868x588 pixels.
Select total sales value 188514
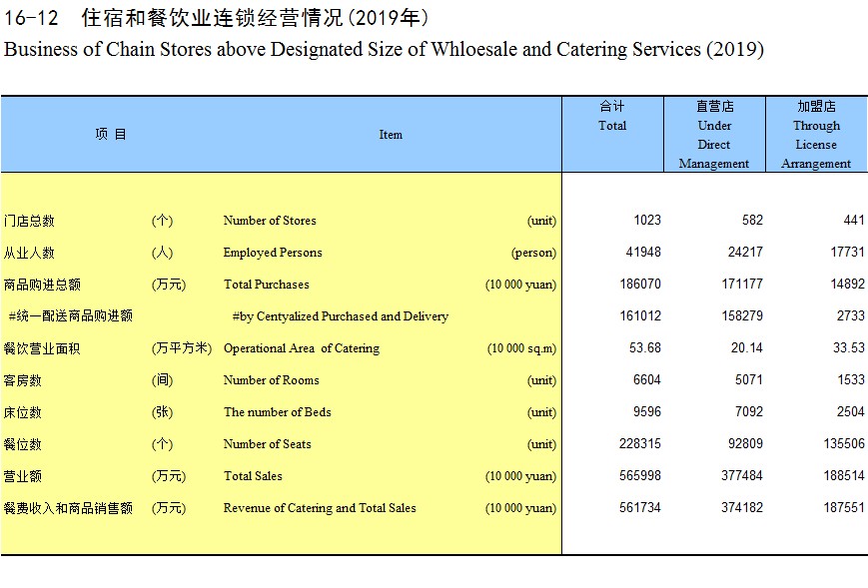(x=844, y=476)
